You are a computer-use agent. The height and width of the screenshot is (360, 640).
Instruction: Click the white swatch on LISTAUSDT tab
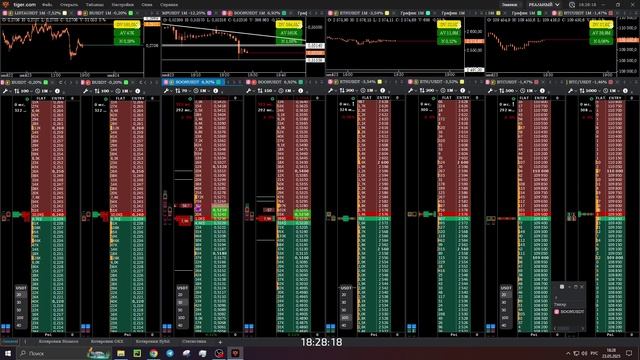[64, 13]
